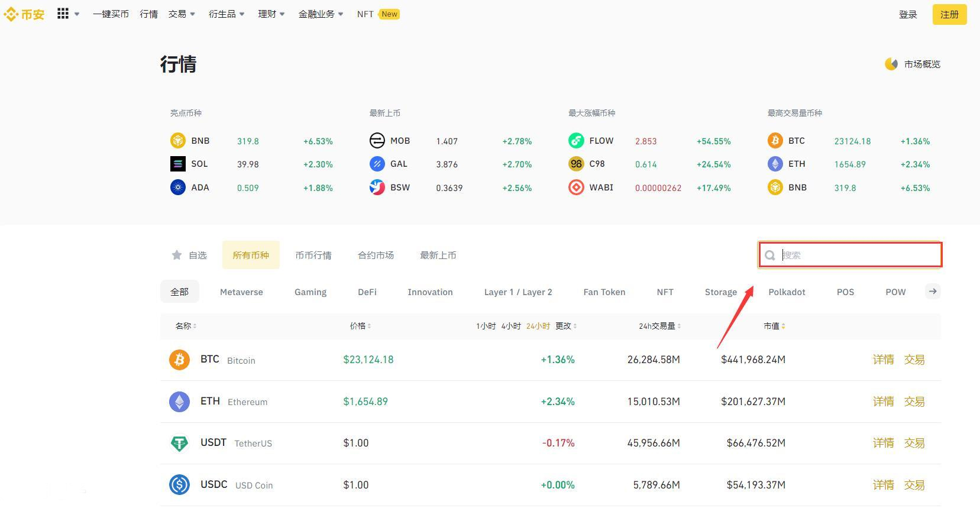Click the yellow 注册 button
The height and width of the screenshot is (508, 980).
949,14
